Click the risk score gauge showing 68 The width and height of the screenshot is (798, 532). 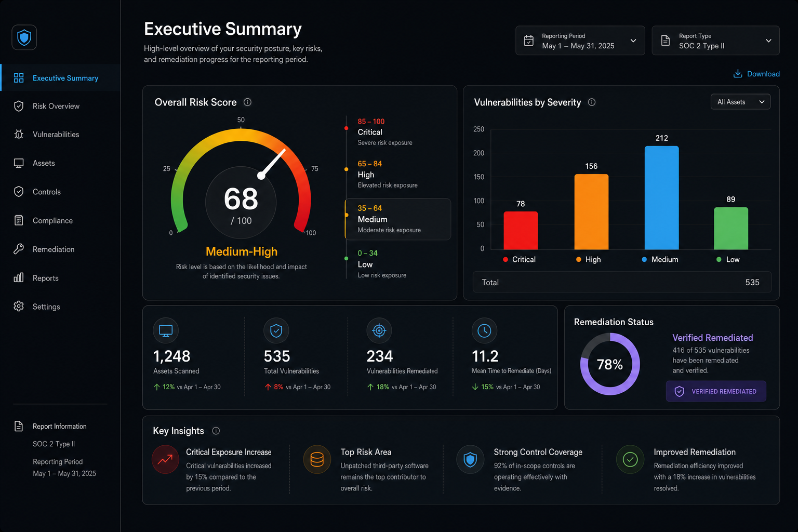click(x=241, y=181)
